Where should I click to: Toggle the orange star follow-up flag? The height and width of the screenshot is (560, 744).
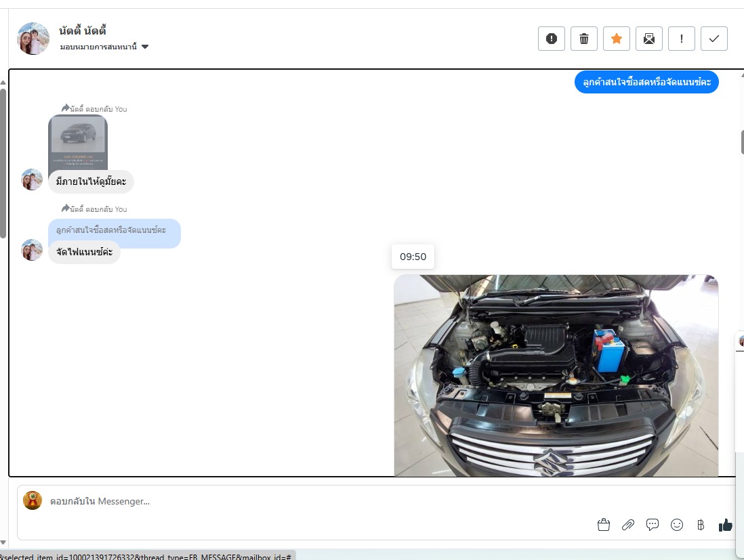coord(616,39)
